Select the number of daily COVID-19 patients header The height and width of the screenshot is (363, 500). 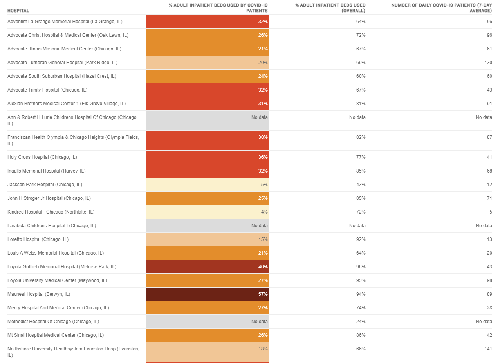[x=442, y=8]
